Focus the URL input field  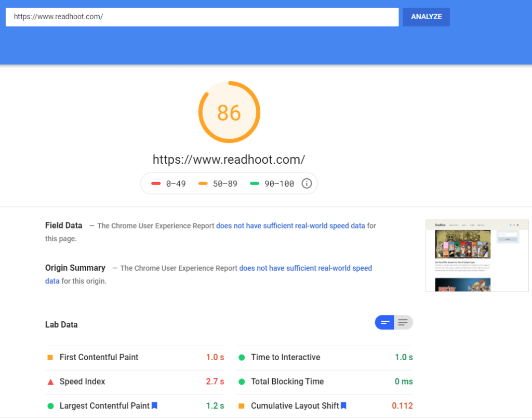pos(202,17)
